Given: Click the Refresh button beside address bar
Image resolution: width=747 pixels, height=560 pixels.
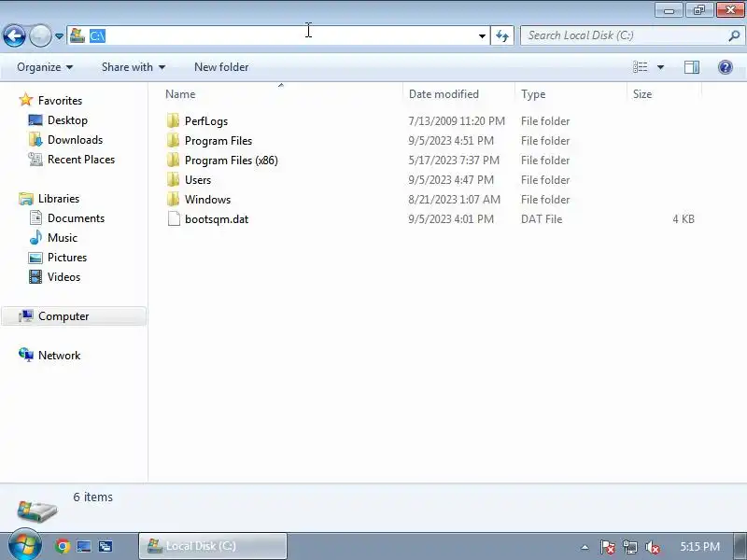Looking at the screenshot, I should click(x=502, y=35).
